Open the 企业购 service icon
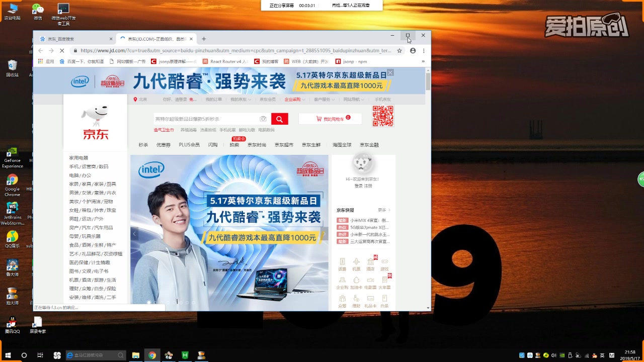 (342, 283)
